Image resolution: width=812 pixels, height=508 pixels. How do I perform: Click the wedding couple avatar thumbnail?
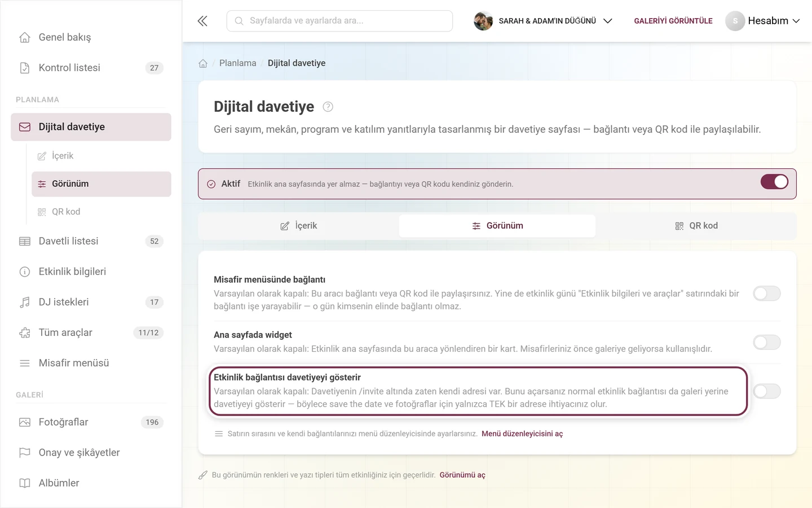point(483,21)
